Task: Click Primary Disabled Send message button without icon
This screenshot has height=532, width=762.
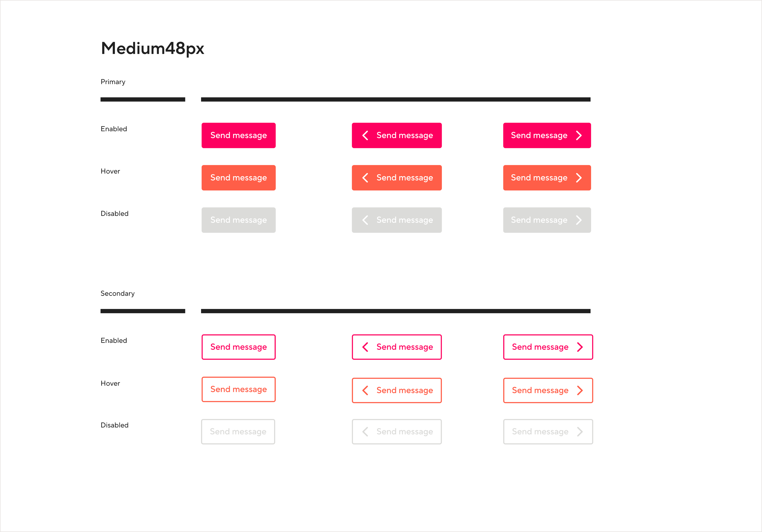Action: click(239, 220)
